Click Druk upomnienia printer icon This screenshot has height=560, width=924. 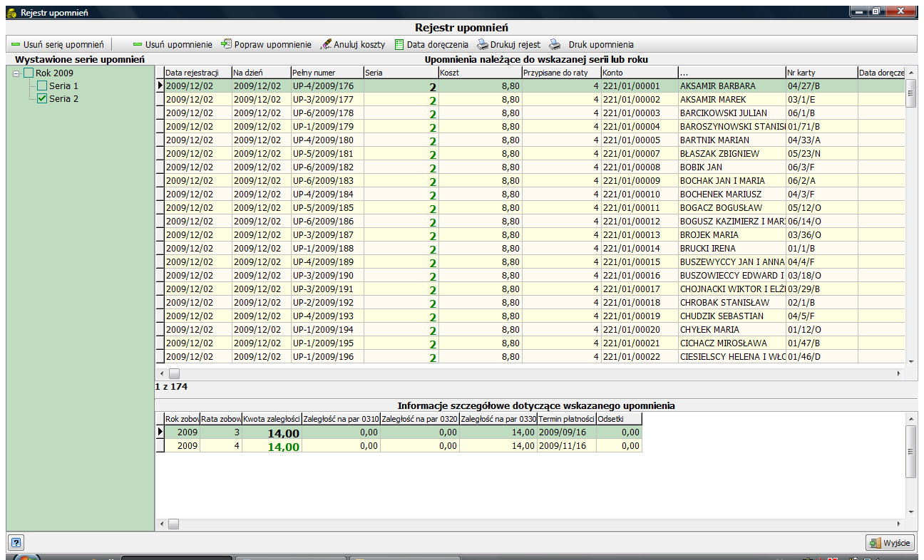coord(555,44)
